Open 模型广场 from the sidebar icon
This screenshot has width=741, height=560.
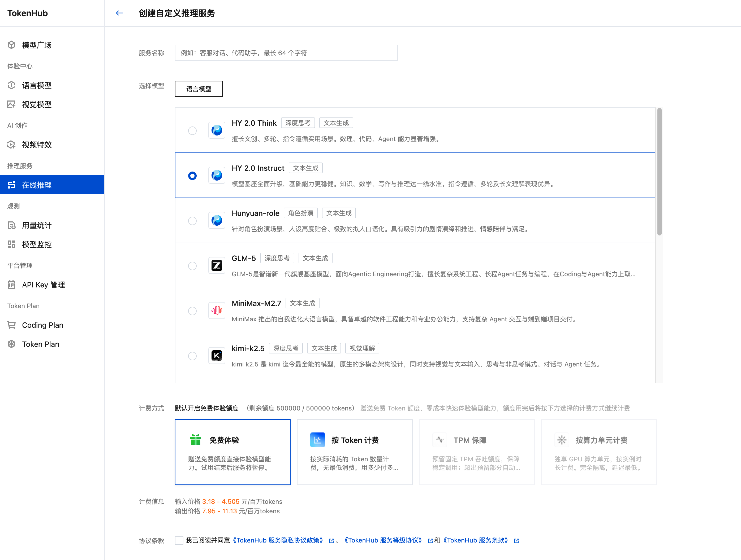point(12,45)
